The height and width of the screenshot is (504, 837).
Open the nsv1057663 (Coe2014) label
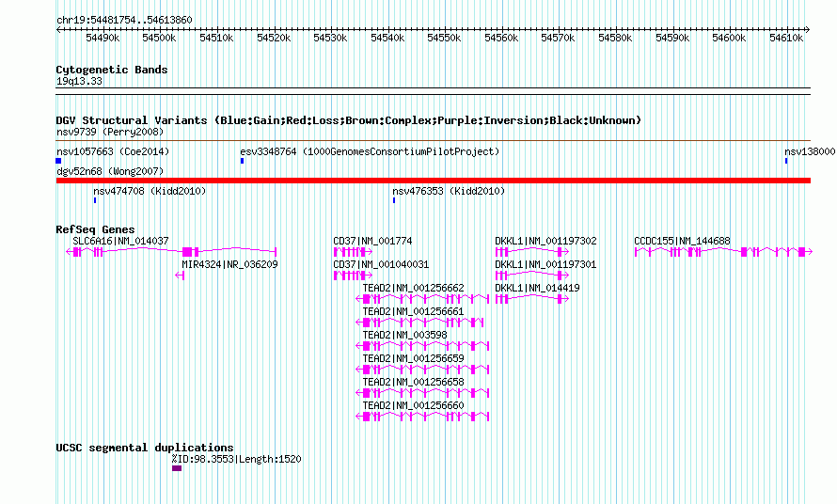pos(113,151)
